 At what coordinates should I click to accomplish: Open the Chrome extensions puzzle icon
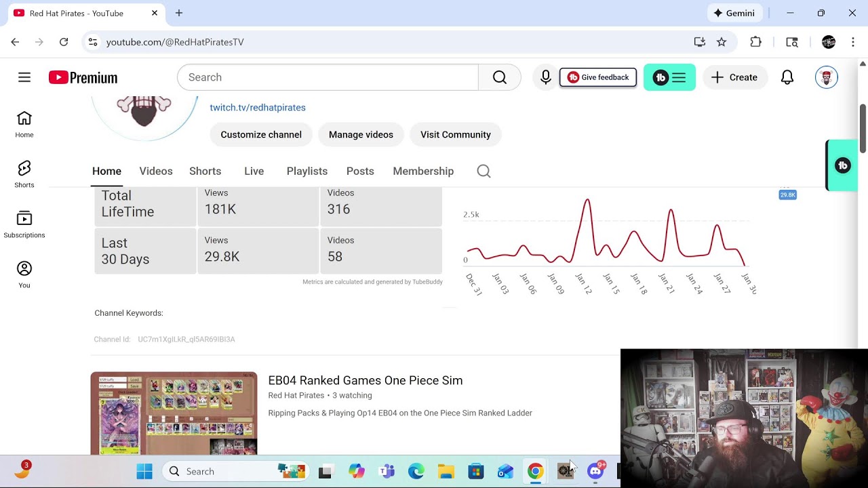(x=755, y=42)
